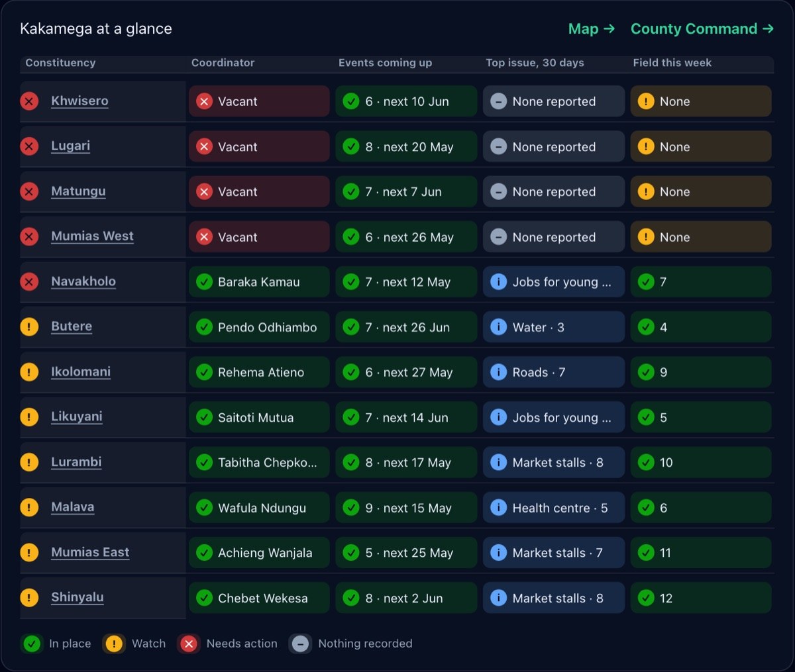Click the Constituency column header

60,63
